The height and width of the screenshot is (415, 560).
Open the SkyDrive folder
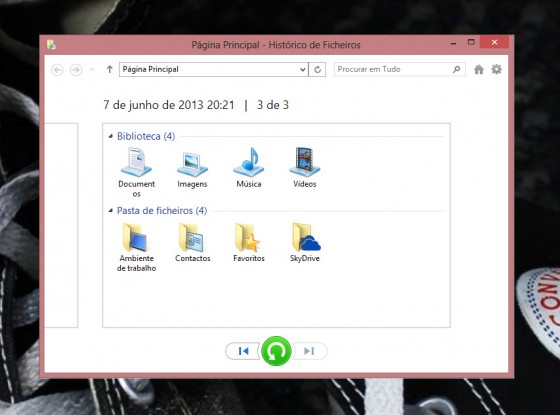click(305, 242)
